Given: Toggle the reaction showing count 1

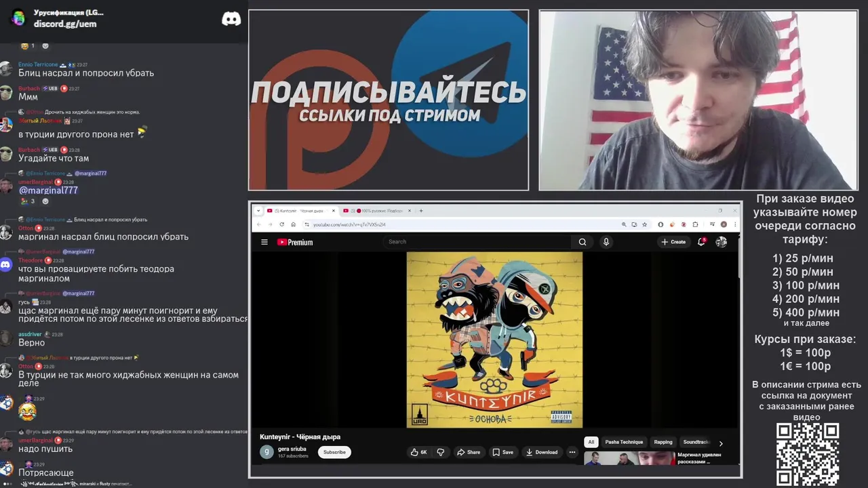Looking at the screenshot, I should point(28,46).
